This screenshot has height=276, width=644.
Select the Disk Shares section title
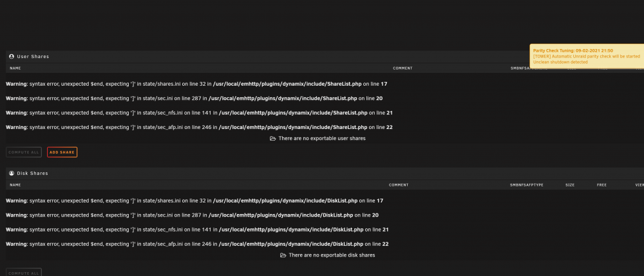click(x=32, y=173)
